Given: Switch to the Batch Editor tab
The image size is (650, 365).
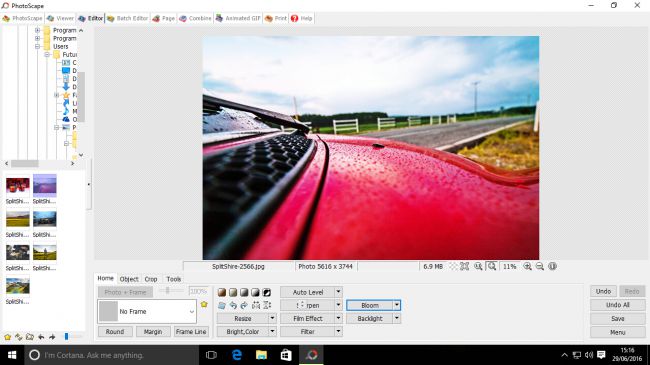Looking at the screenshot, I should 128,18.
